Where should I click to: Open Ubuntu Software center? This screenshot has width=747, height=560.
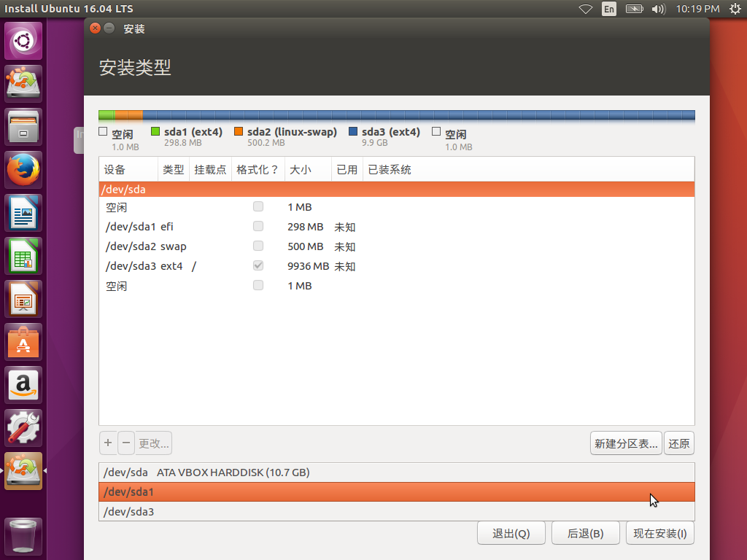(x=23, y=342)
